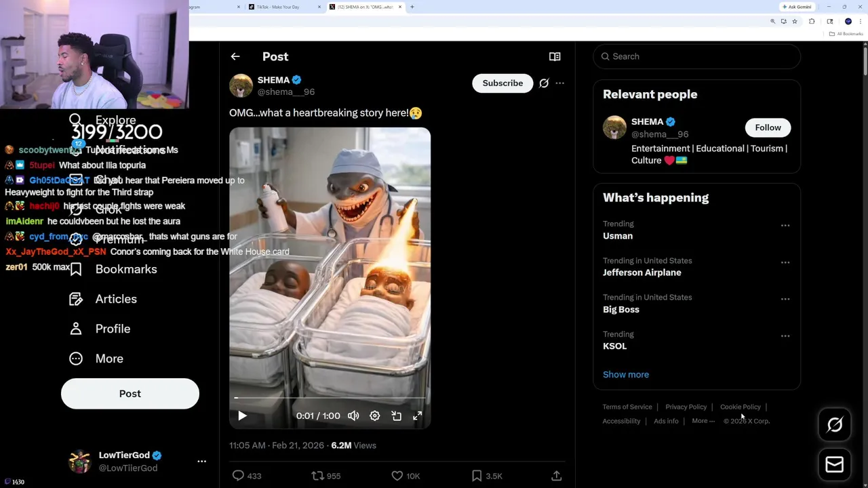The width and height of the screenshot is (868, 488).
Task: Switch to the TikTok browser tab
Action: coord(278,7)
